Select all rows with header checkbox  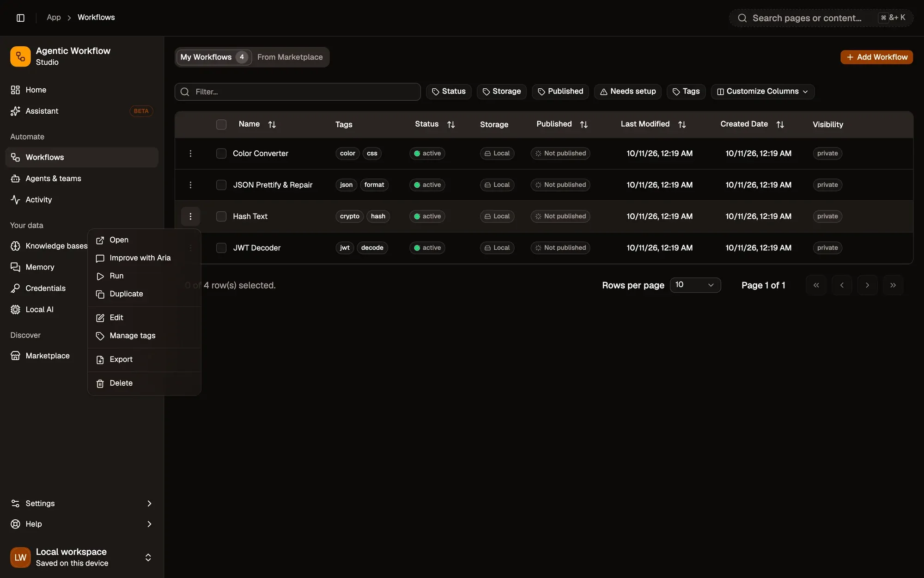pos(221,124)
